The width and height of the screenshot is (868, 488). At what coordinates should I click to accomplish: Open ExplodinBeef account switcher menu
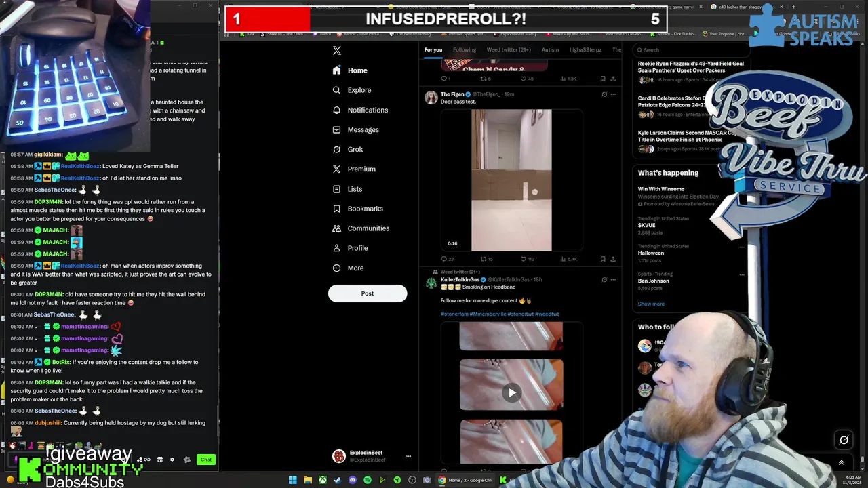[x=372, y=456]
